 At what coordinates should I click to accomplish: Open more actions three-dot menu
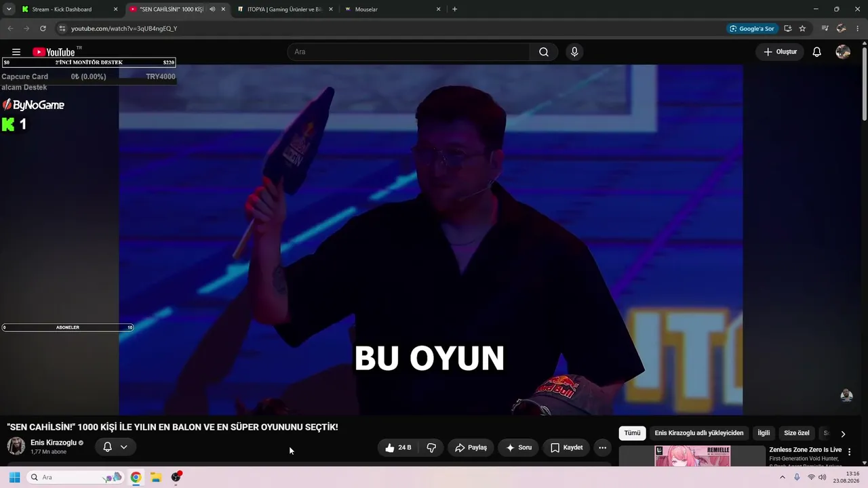602,447
